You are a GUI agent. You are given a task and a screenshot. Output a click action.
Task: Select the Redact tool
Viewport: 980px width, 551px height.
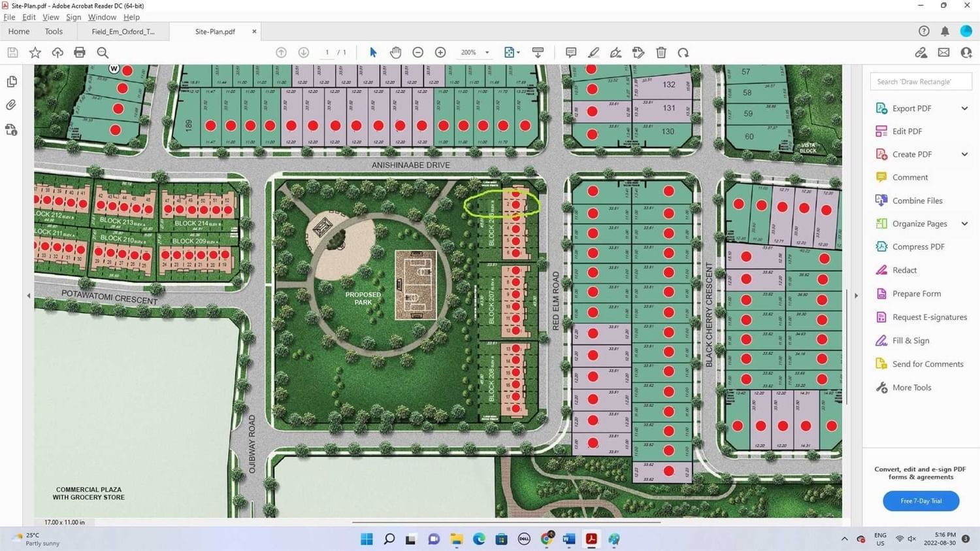(x=904, y=270)
